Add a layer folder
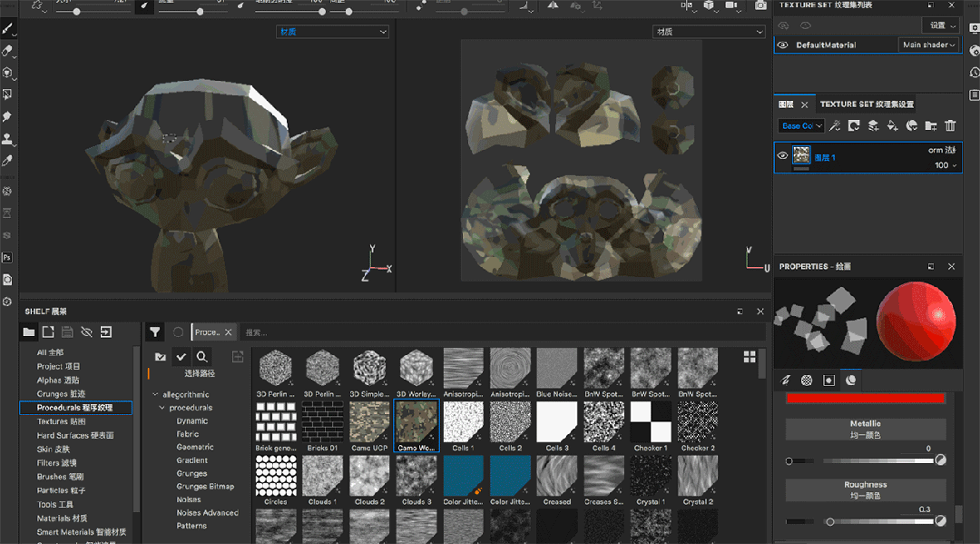Screen dimensions: 980x544 pos(931,125)
